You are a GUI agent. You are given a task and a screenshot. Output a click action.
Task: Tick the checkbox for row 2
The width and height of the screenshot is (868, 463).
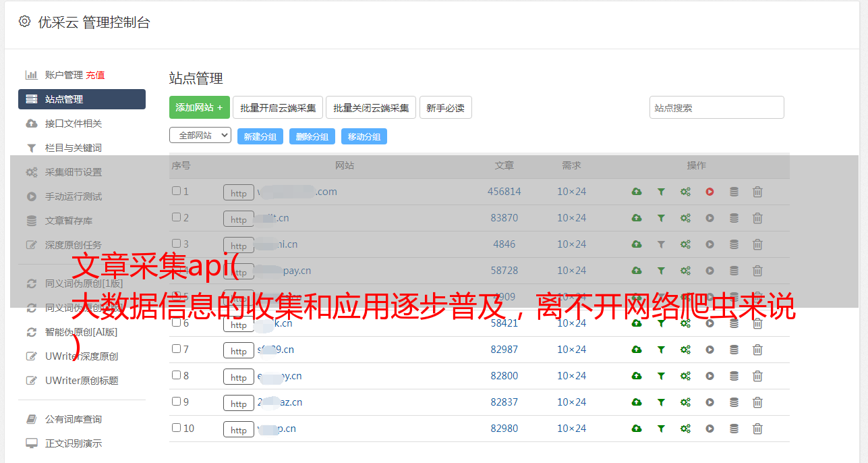click(176, 217)
